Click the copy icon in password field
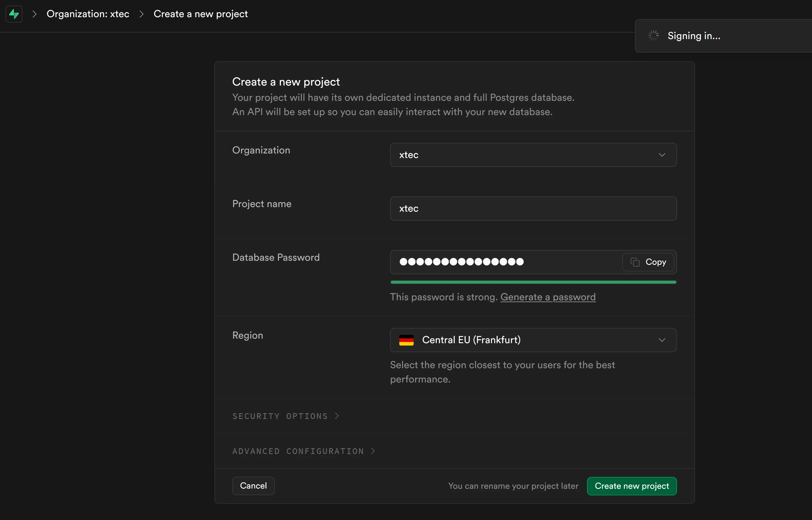 coord(635,262)
